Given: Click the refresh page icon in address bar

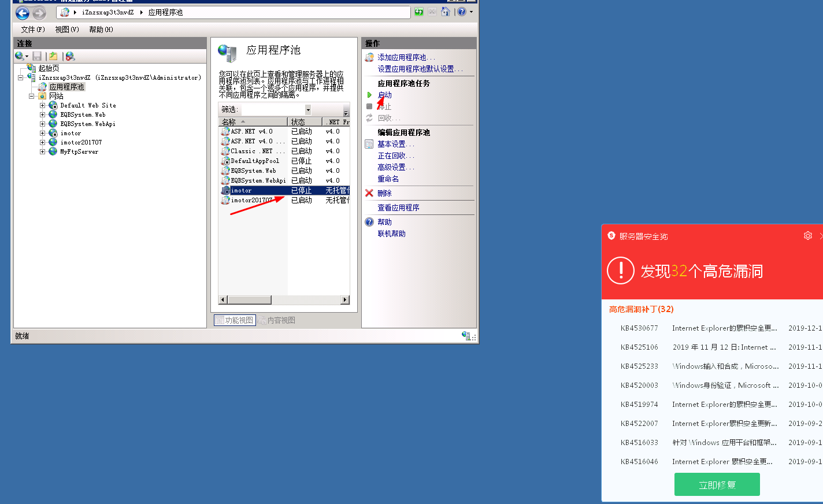Looking at the screenshot, I should coord(419,12).
